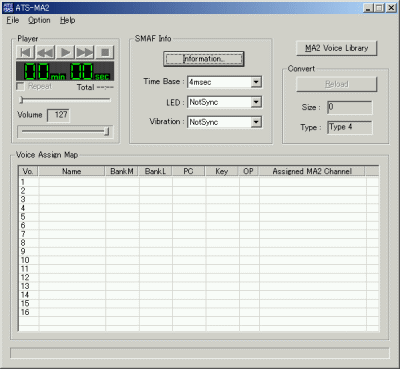Open the Option menu
The width and height of the screenshot is (400, 369).
tap(39, 20)
